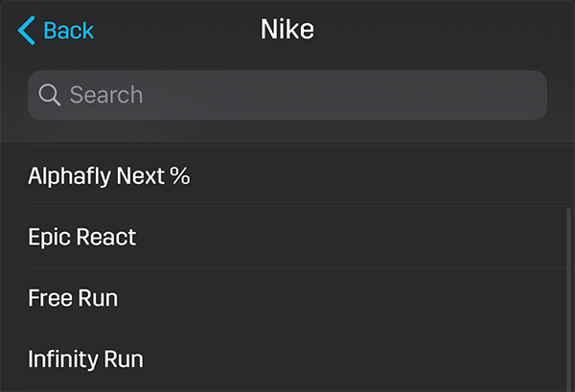Click the list's vertical scrollbar

568,300
